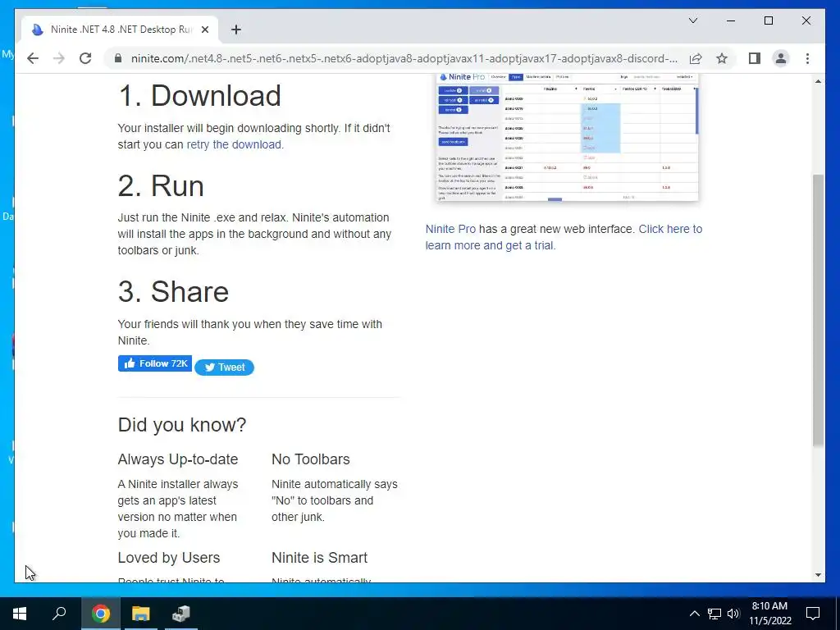Maximize the Chrome window
Image resolution: width=840 pixels, height=630 pixels.
pos(768,21)
